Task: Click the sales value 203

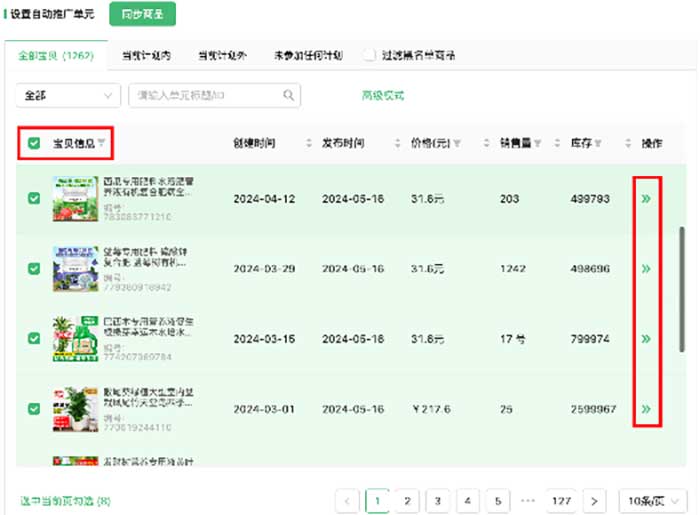Action: coord(509,199)
